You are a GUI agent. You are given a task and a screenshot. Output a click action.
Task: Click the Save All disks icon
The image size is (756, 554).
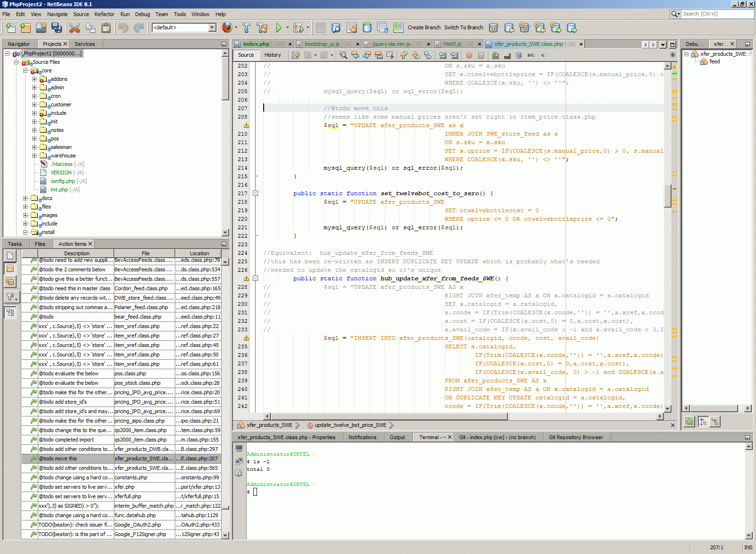(x=57, y=28)
